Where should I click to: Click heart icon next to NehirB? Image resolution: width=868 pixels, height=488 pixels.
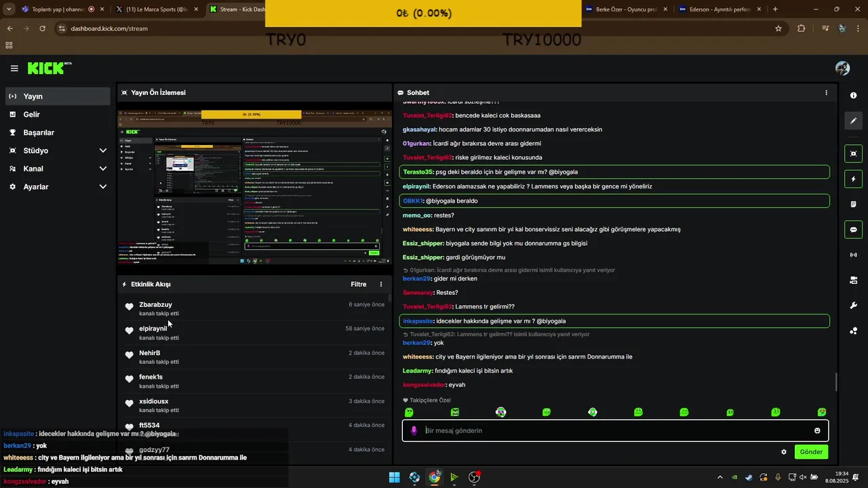[x=130, y=355]
